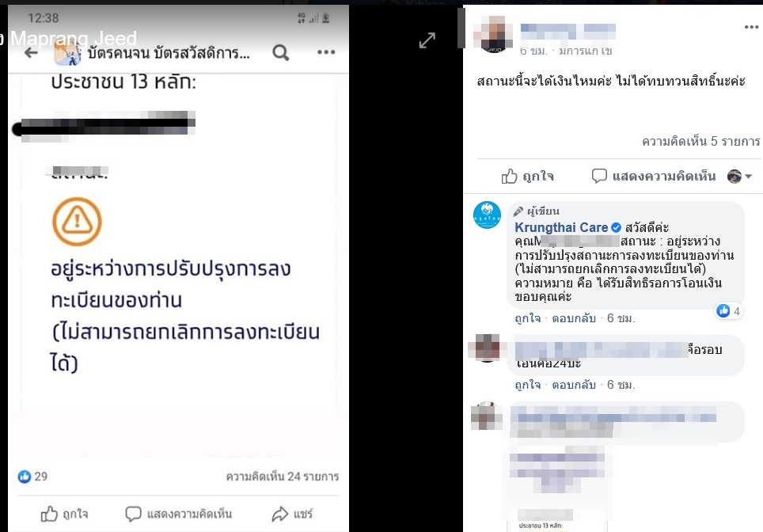Image resolution: width=763 pixels, height=532 pixels.
Task: Open the three-dot menu in group header
Action: [x=326, y=52]
